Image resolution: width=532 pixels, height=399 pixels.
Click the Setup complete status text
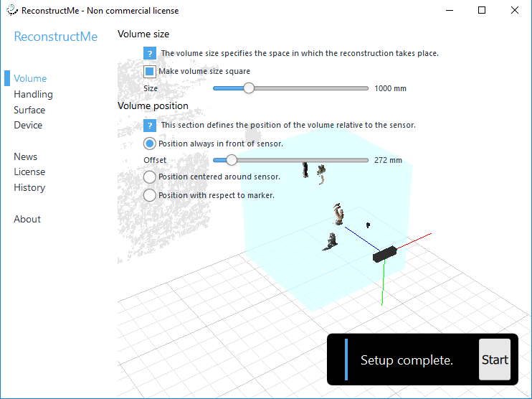tap(407, 360)
